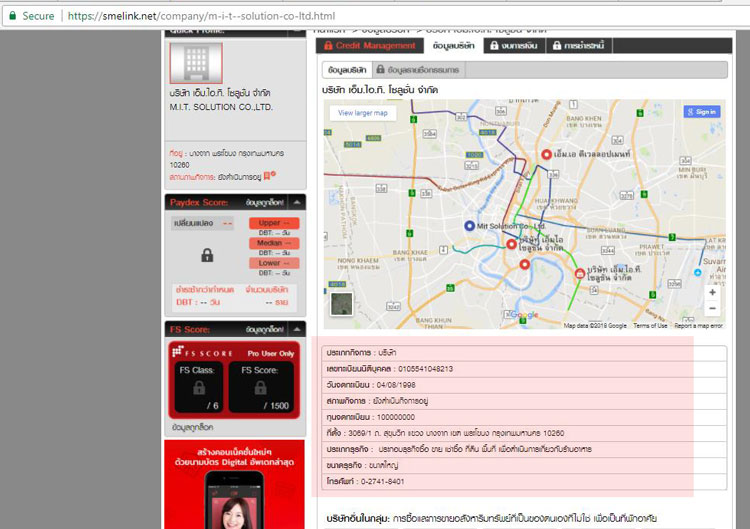Click the blue Mit Solution Co., Ltd map marker
Viewport: 750px width, 529px height.
click(469, 226)
